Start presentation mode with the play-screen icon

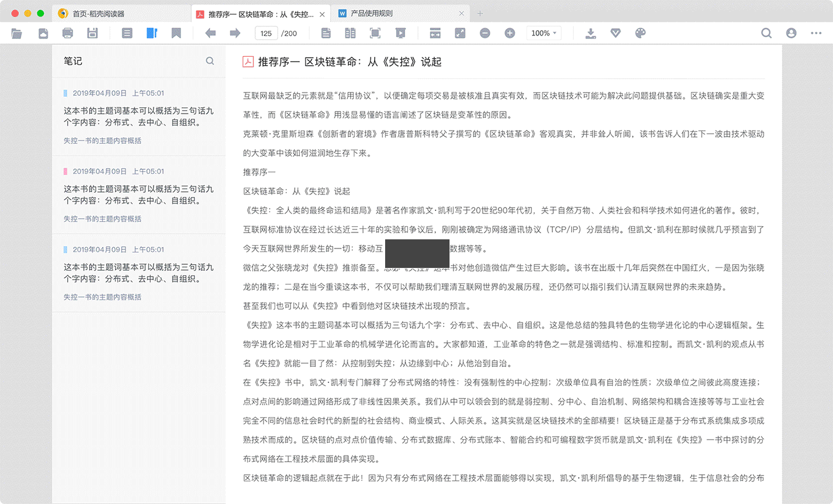click(x=401, y=33)
